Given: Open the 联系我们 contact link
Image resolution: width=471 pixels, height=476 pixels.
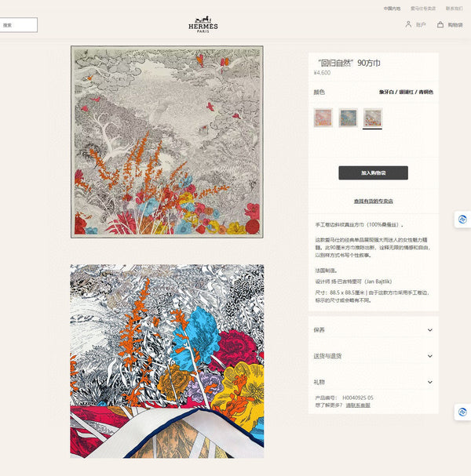Looking at the screenshot, I should 455,8.
